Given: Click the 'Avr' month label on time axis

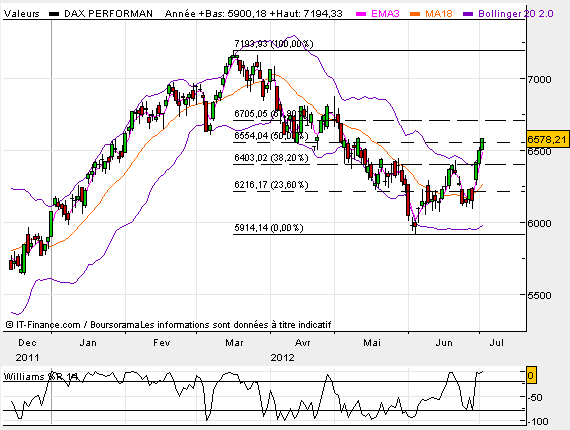Looking at the screenshot, I should (x=302, y=343).
